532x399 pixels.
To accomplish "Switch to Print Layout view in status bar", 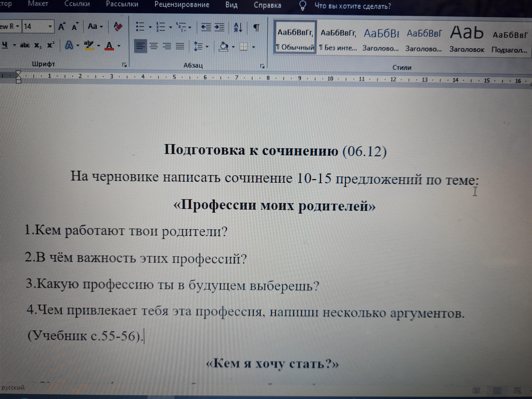I will 497,391.
